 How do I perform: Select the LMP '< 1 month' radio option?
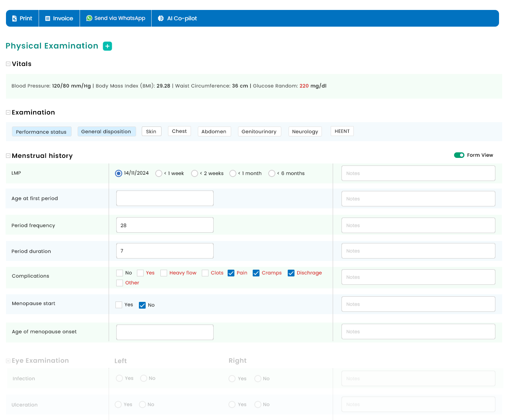(233, 173)
